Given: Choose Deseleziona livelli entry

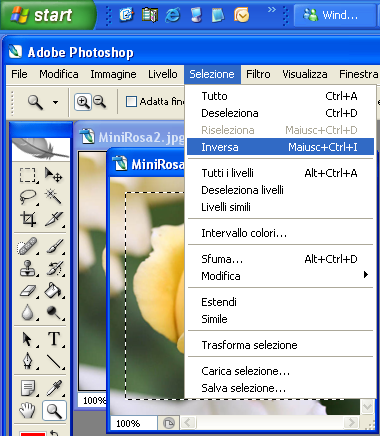Looking at the screenshot, I should pos(280,190).
